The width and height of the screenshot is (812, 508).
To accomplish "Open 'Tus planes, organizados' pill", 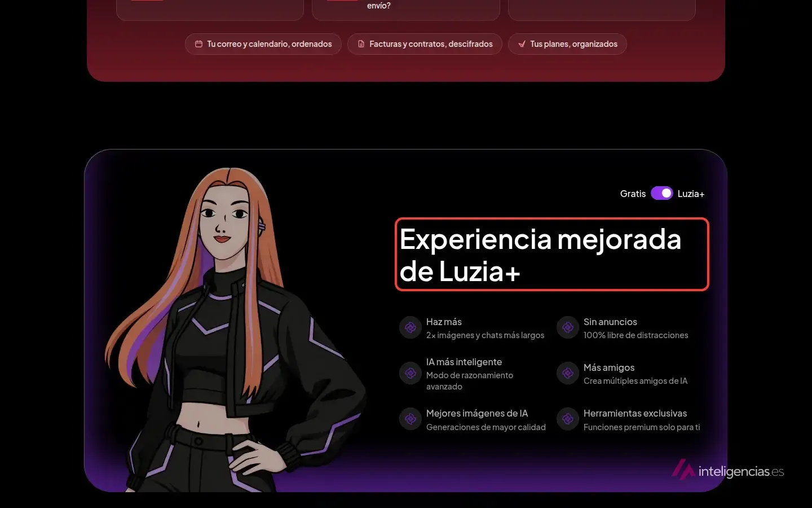I will tap(567, 44).
